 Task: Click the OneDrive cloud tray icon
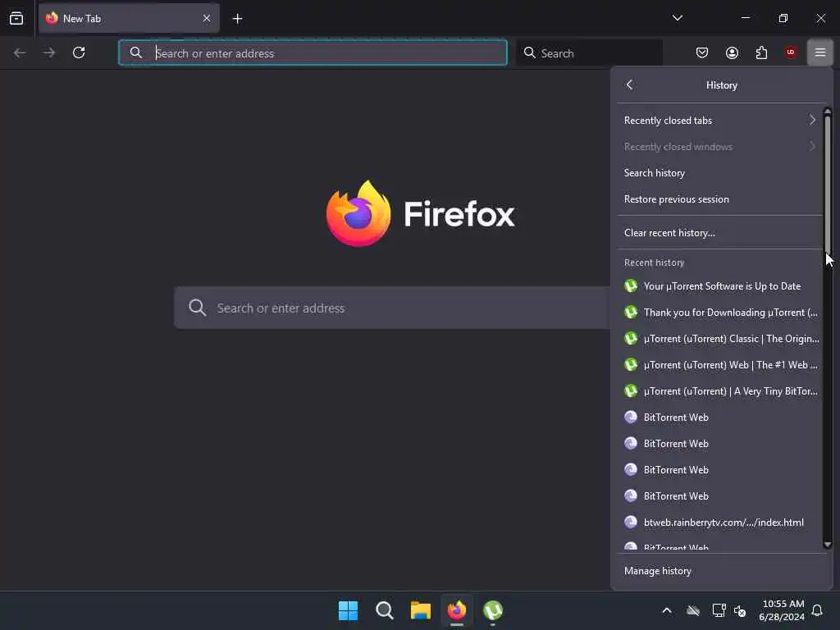pyautogui.click(x=693, y=610)
